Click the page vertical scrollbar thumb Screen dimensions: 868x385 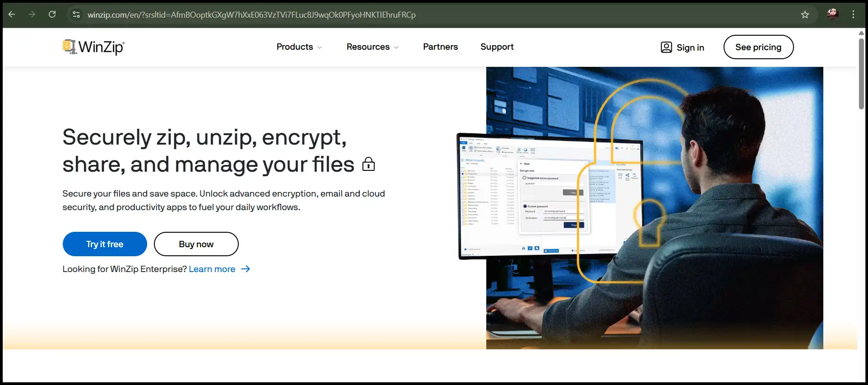point(861,73)
